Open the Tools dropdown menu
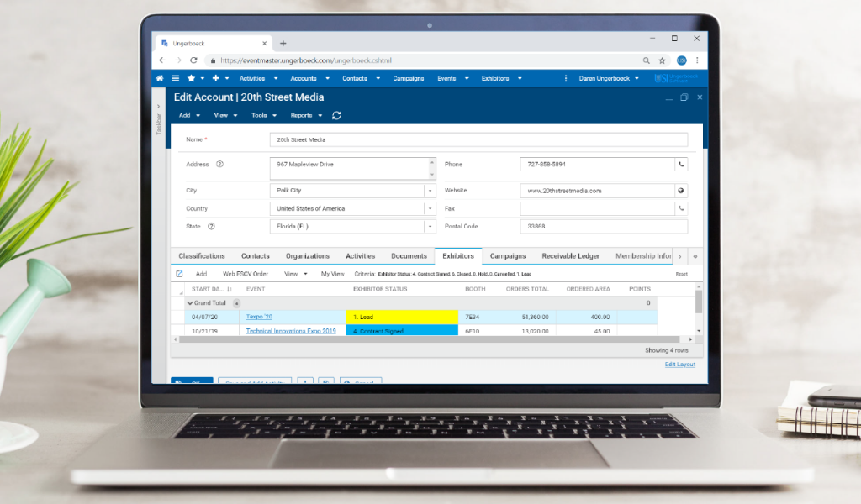The width and height of the screenshot is (861, 504). coord(263,115)
